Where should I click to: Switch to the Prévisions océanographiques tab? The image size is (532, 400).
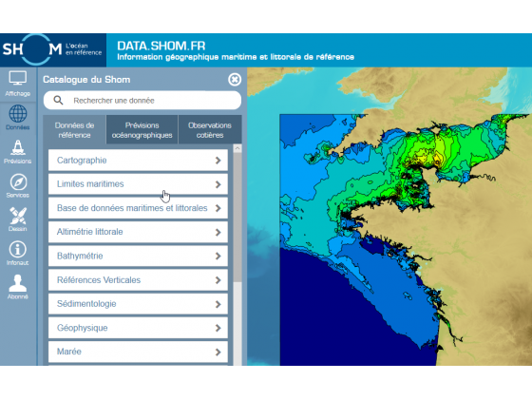[x=142, y=130]
